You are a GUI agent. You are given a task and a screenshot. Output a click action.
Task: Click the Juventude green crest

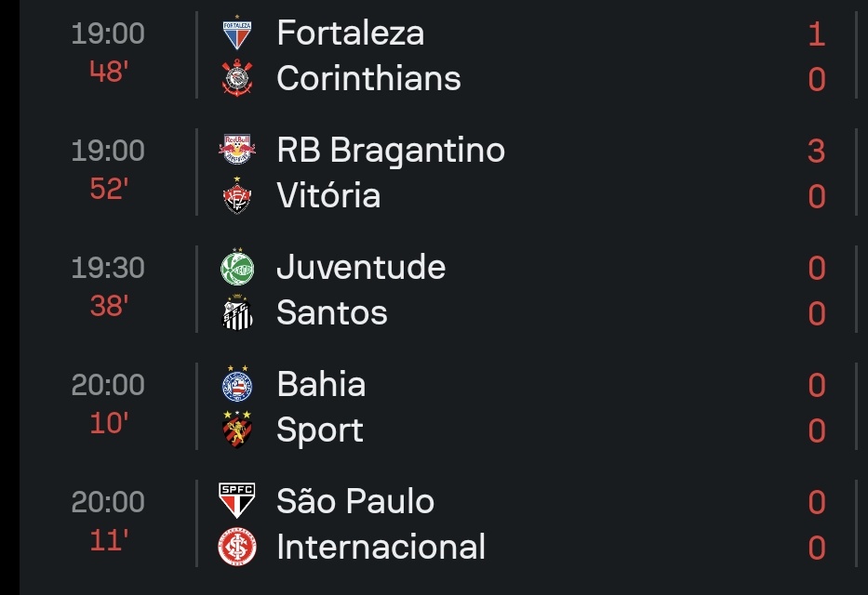236,268
